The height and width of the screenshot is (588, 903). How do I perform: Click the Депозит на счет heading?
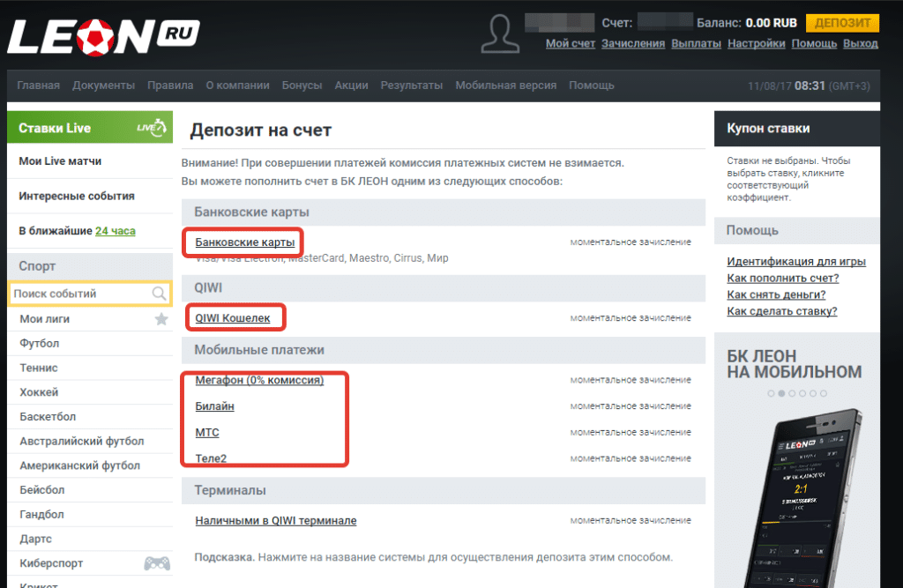(261, 130)
